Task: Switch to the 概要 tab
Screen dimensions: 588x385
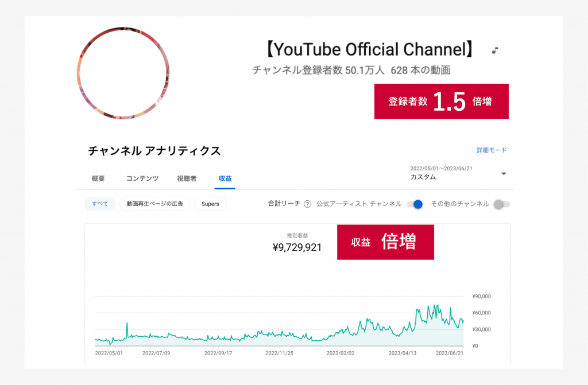Action: (x=98, y=179)
